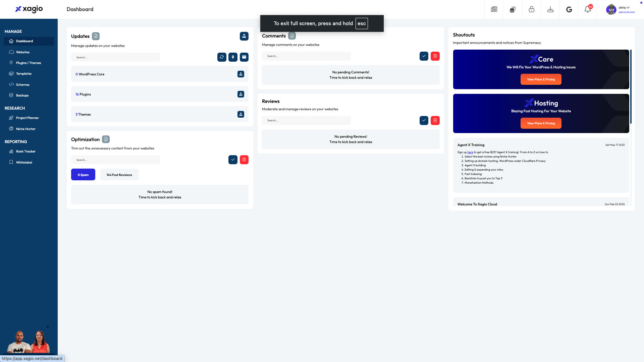Delete reviews with the red trash button
The image size is (644, 362).
pos(435,120)
